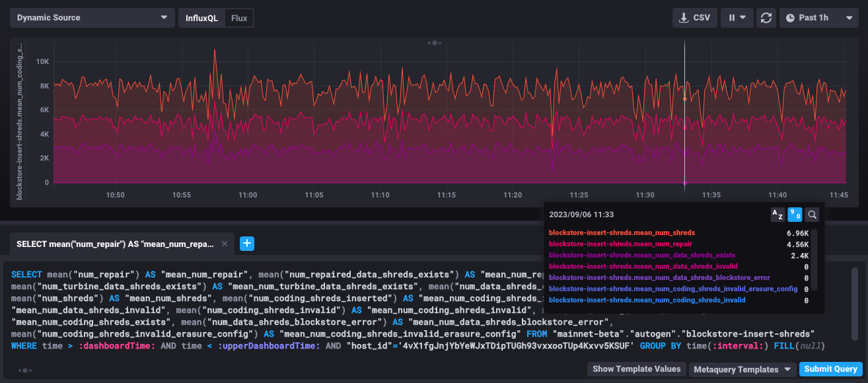Expand the Past 1h time range dropdown
Viewport: 868px width, 383px height.
tap(819, 18)
